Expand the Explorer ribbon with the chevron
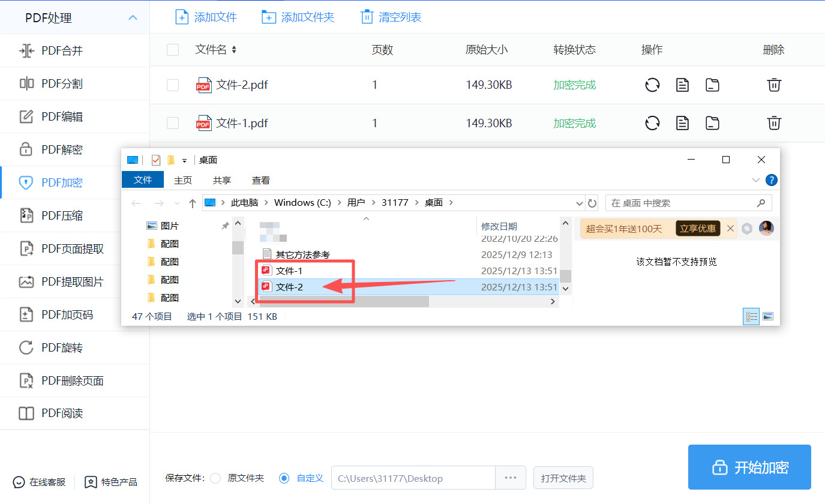Screen dimensions: 825x504 [755, 180]
